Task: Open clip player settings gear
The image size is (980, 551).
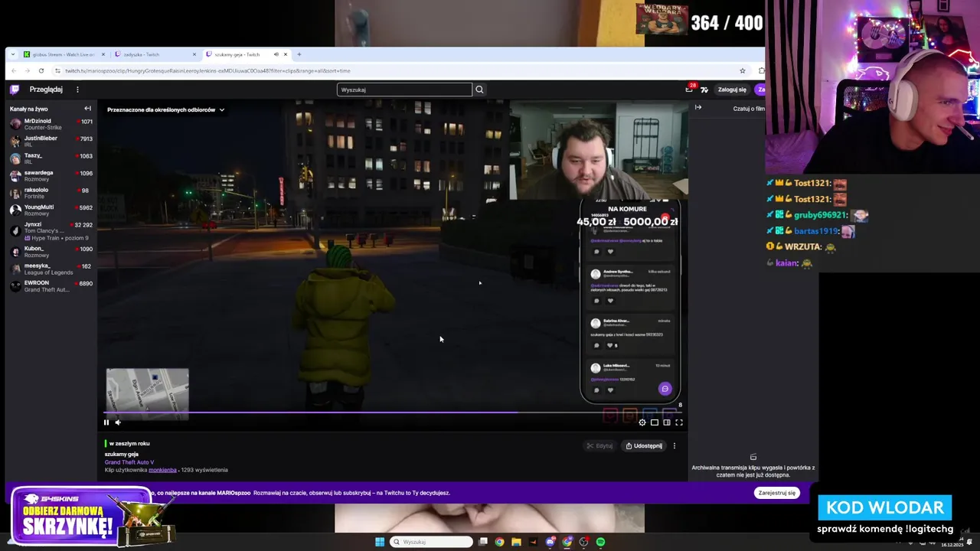Action: tap(642, 422)
